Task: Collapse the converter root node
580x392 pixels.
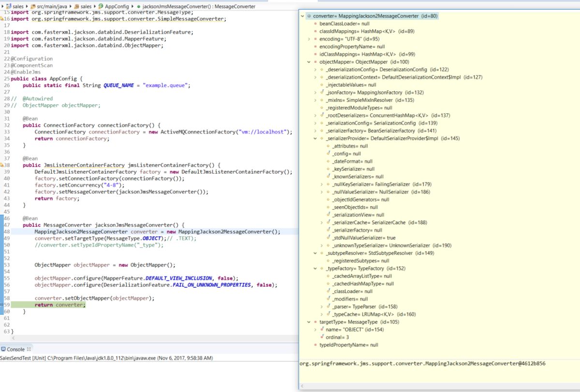Action: [303, 16]
